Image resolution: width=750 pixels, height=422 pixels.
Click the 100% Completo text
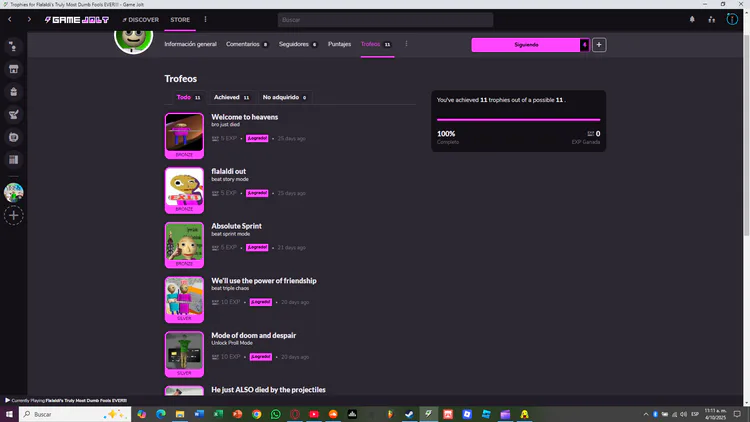pyautogui.click(x=448, y=137)
